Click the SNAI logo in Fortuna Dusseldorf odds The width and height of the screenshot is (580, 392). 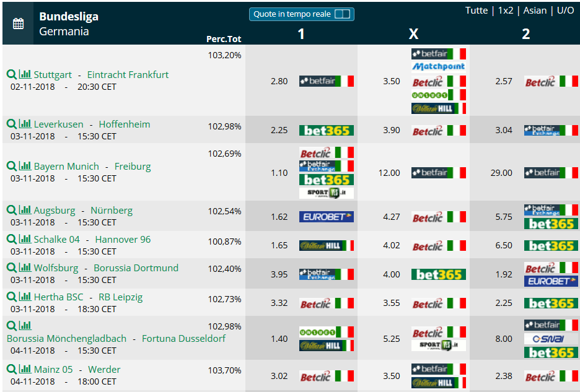551,339
